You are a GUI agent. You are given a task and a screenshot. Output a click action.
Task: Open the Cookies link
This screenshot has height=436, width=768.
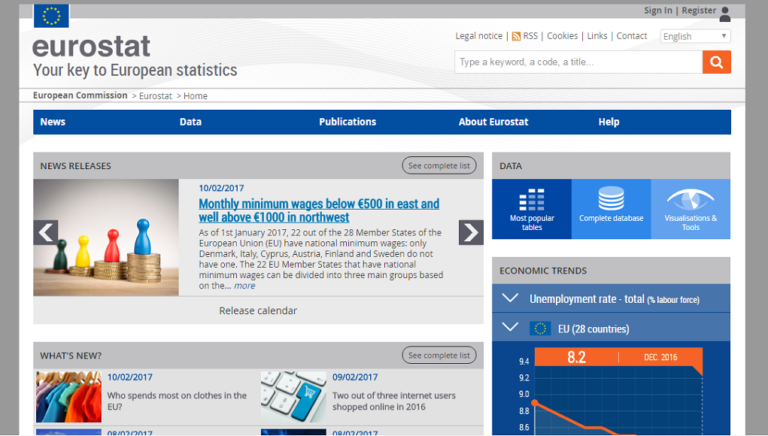coord(562,36)
